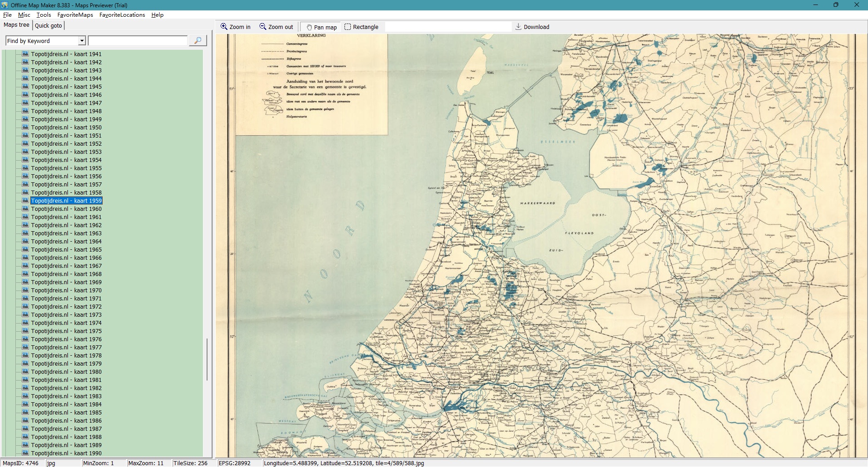Click the map icon beside kaart 1975

(25, 331)
